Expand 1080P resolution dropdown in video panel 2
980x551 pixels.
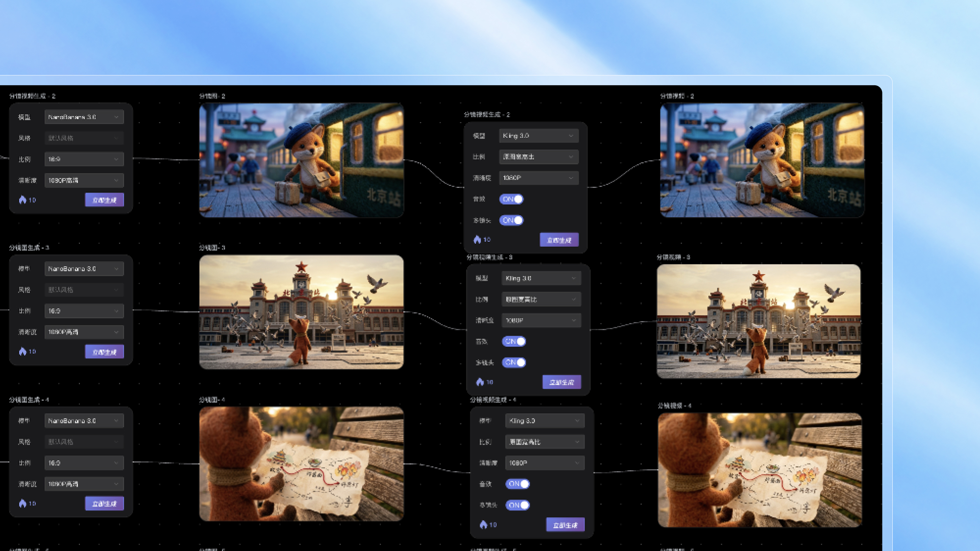click(x=539, y=177)
